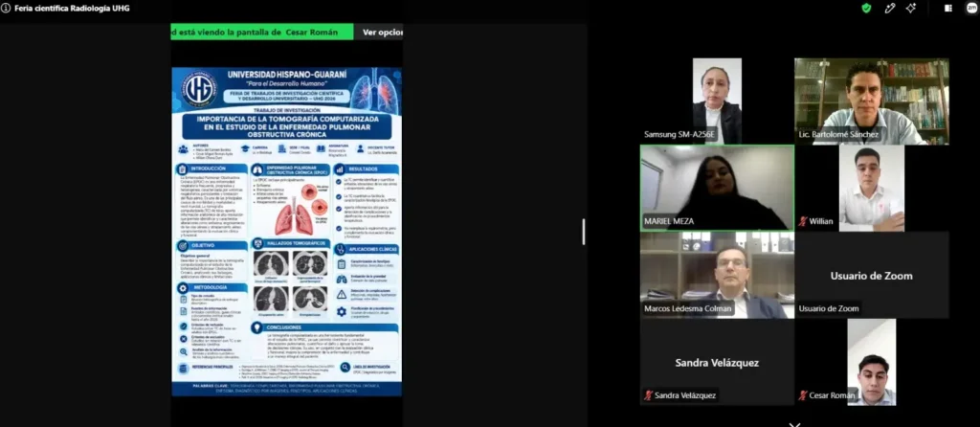Open the AI Companion sparkle icon
The image size is (980, 427).
click(911, 8)
